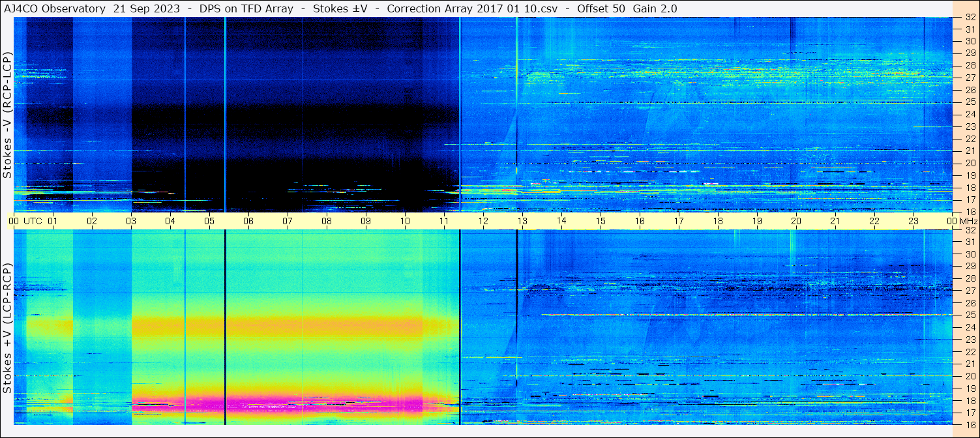Screen dimensions: 980x438
Task: Click 22 MHz tick on Stokes -V scale
Action: coord(970,139)
